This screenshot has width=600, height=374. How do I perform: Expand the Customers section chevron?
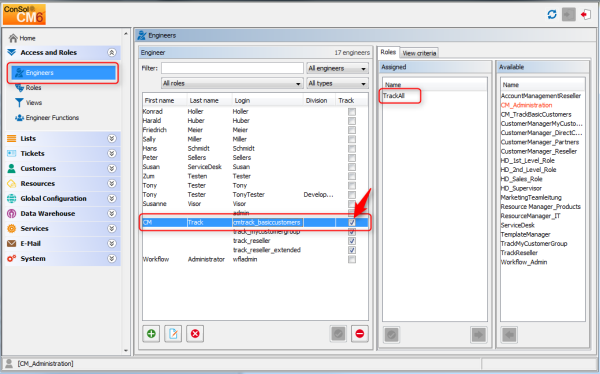112,168
